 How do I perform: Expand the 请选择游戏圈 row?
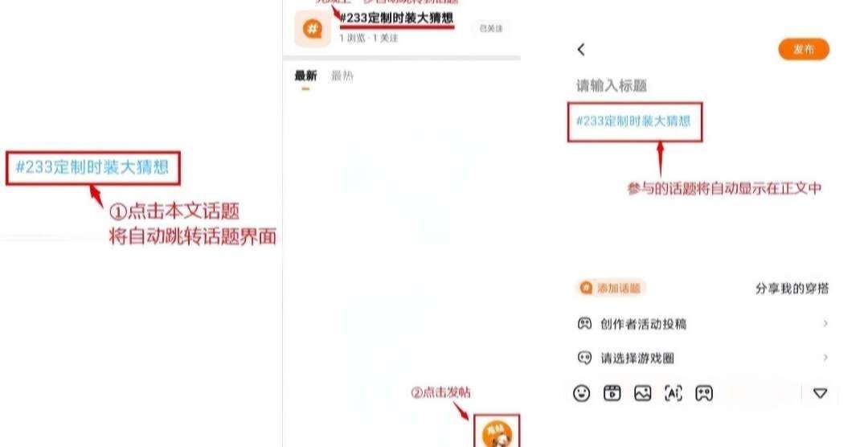pos(703,358)
